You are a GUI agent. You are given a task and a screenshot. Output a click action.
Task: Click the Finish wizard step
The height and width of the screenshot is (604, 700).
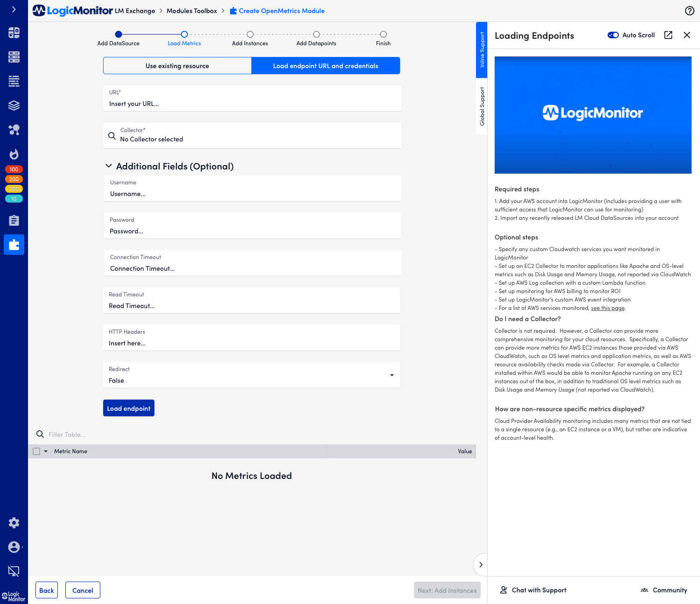click(383, 38)
